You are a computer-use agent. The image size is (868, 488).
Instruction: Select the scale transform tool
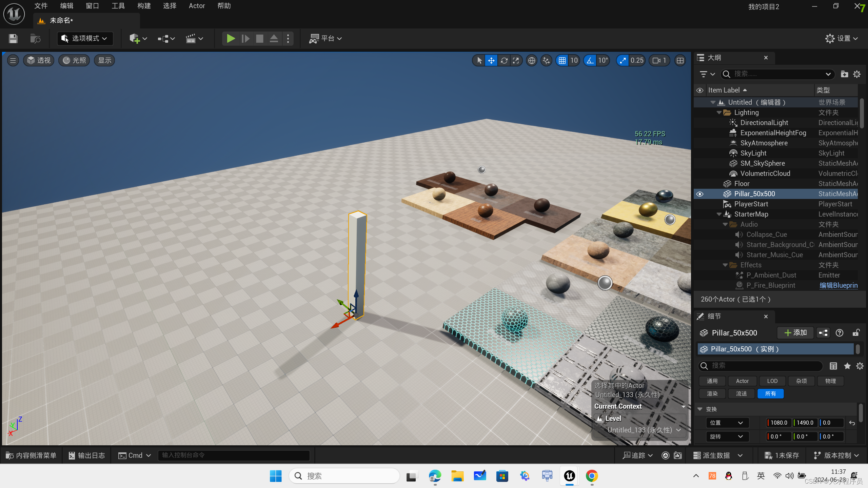click(x=516, y=61)
